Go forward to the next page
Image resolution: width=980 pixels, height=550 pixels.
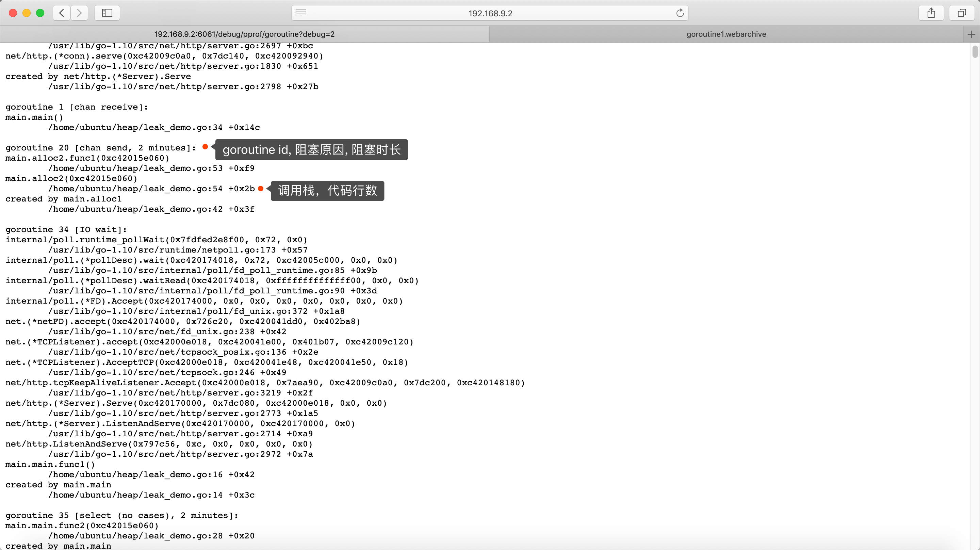[79, 13]
